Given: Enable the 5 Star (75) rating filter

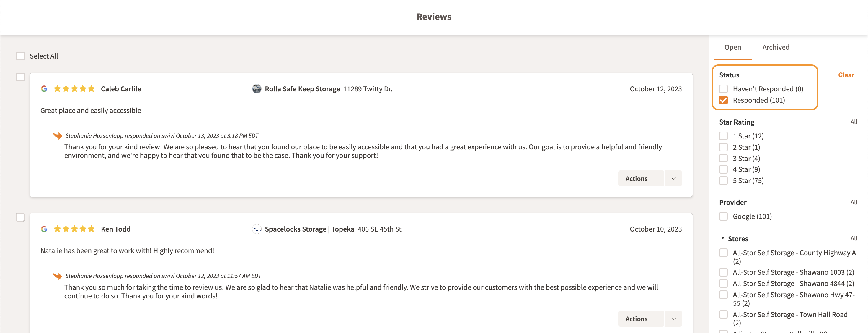Looking at the screenshot, I should click(723, 180).
